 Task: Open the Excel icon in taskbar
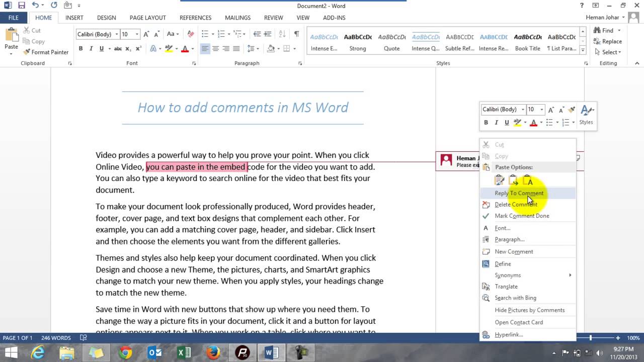(x=184, y=352)
